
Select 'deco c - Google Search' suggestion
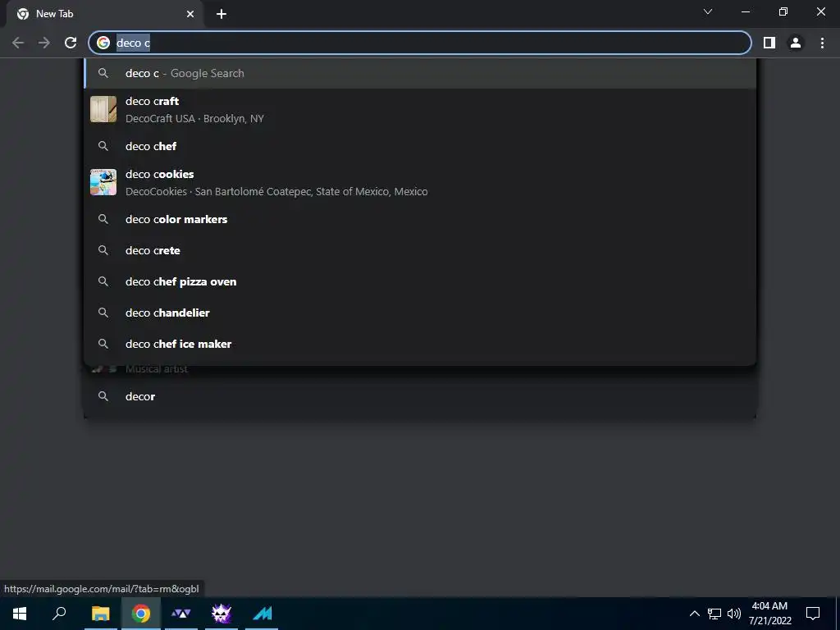pos(420,73)
